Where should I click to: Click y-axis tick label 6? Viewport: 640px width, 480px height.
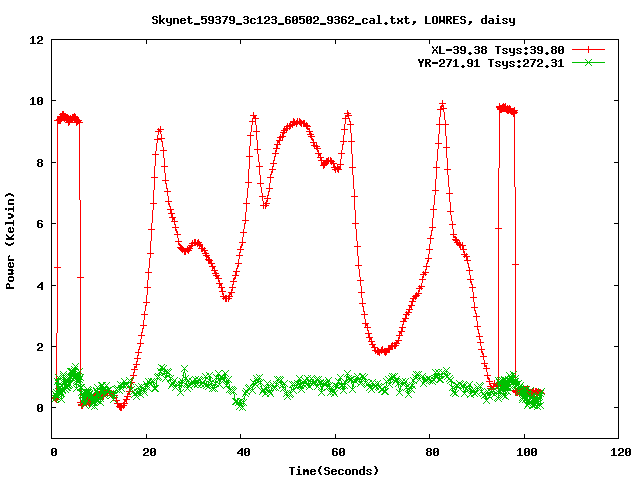(40, 224)
